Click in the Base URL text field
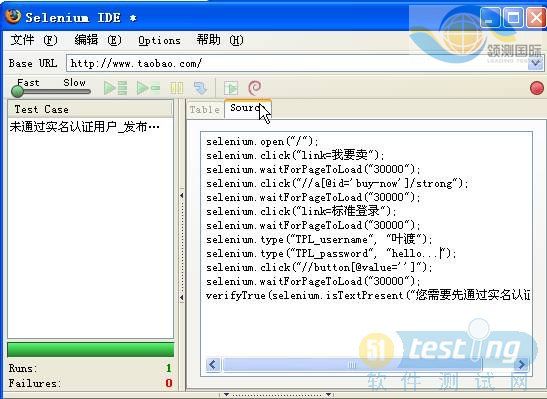 (x=297, y=63)
